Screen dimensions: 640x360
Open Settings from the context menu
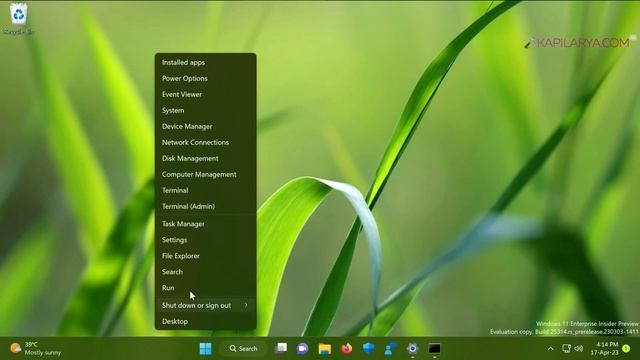coord(205,240)
